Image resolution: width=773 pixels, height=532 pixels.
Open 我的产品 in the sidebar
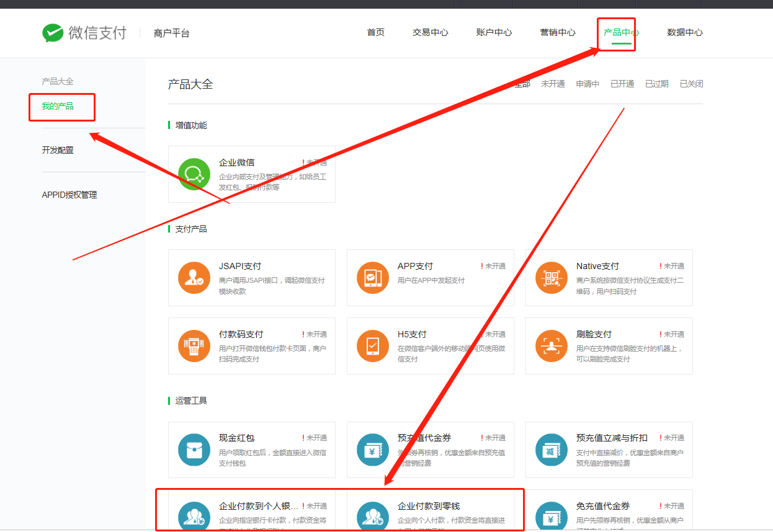pyautogui.click(x=58, y=106)
